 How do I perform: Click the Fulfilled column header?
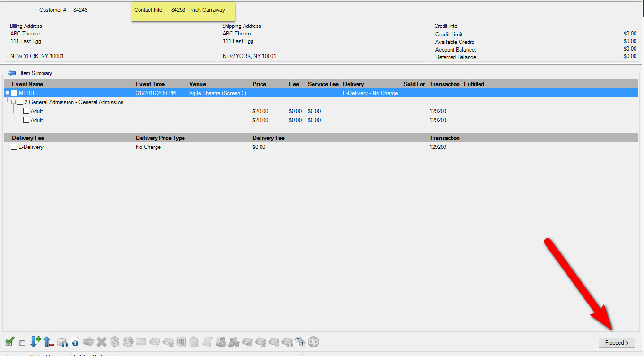coord(474,84)
